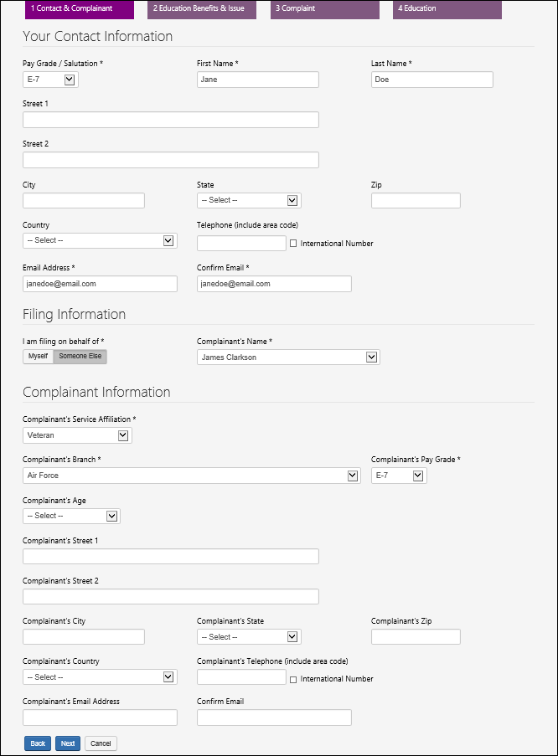Select Complainant's Age dropdown
Image resolution: width=558 pixels, height=756 pixels.
click(x=71, y=516)
